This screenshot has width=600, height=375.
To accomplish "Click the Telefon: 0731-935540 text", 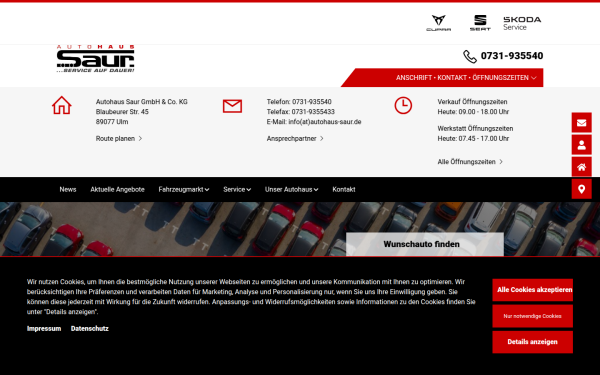I will pyautogui.click(x=299, y=102).
